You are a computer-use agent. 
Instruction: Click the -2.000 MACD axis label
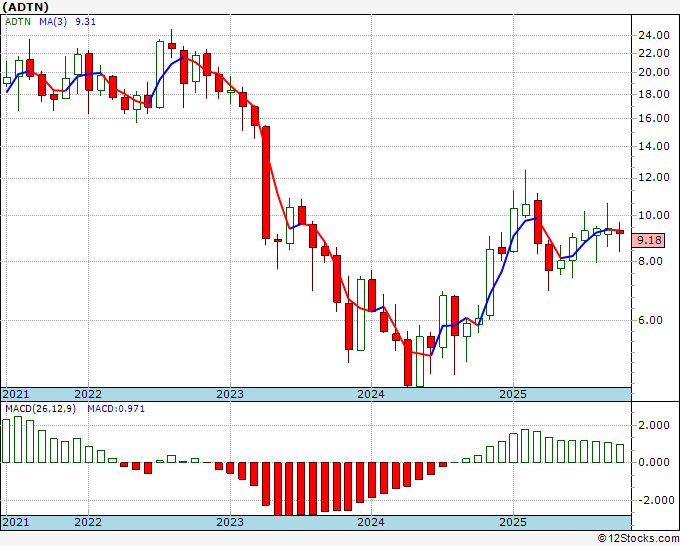654,500
